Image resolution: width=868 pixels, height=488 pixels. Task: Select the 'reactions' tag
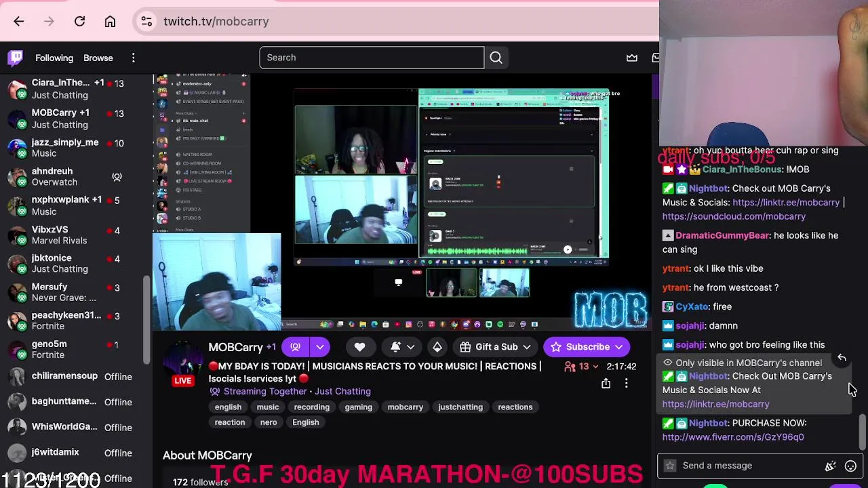tap(515, 407)
